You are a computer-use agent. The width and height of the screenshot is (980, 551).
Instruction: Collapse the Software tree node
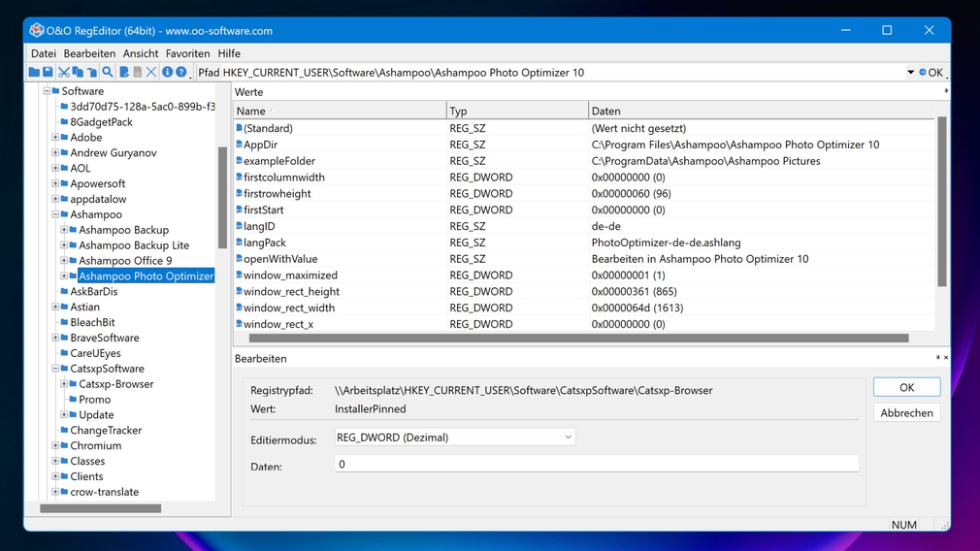(47, 91)
